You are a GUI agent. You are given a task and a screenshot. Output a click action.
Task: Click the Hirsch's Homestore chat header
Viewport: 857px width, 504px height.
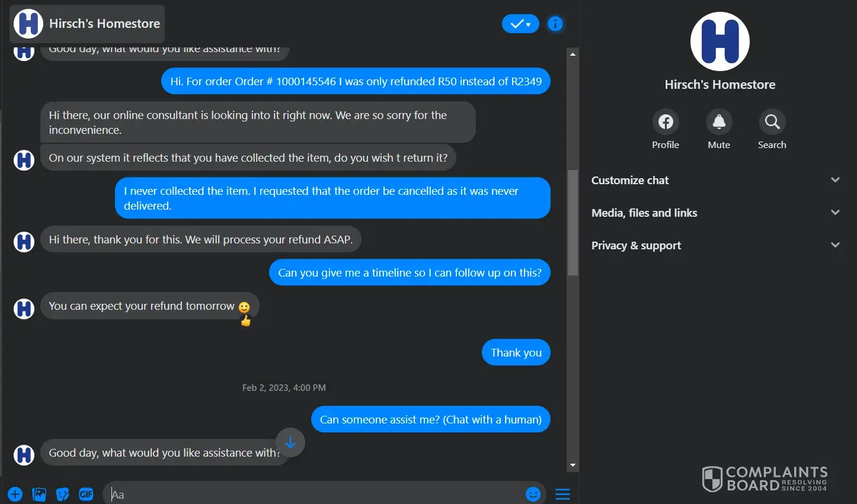(87, 24)
